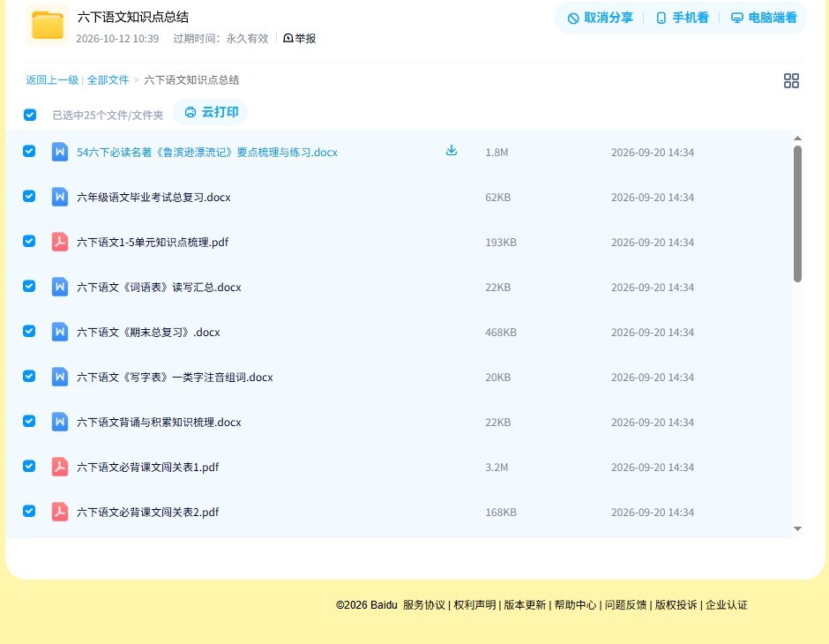Click the grid view switch icon

791,80
